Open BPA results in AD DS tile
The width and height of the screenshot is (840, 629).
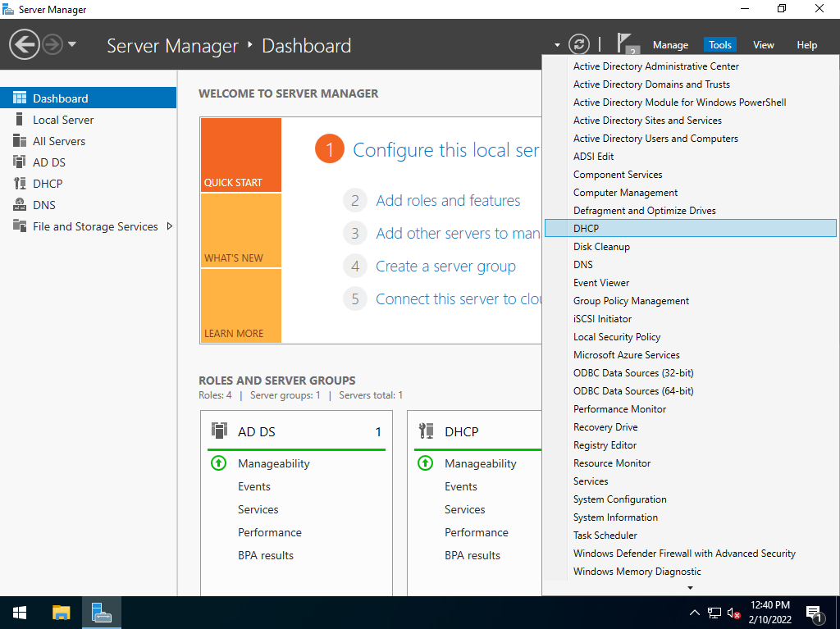click(x=266, y=555)
